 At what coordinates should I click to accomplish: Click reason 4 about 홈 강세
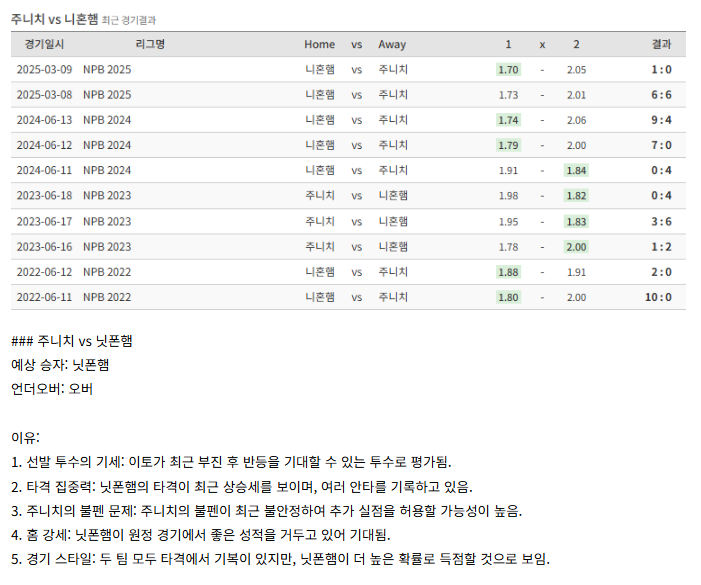201,534
